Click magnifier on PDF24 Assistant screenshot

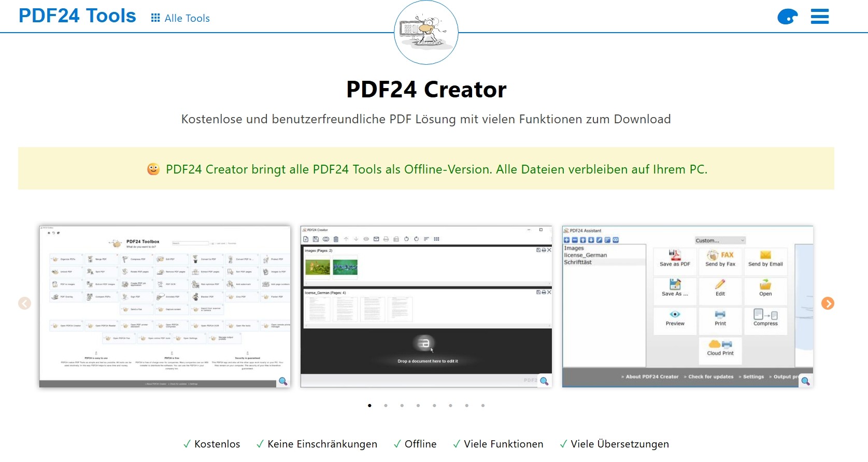805,381
